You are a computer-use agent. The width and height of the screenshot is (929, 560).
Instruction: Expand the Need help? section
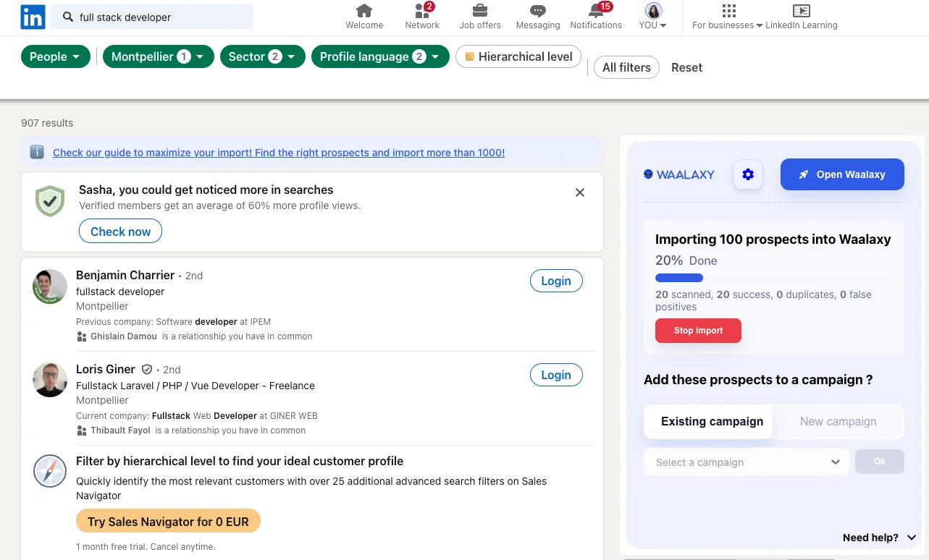(x=880, y=538)
